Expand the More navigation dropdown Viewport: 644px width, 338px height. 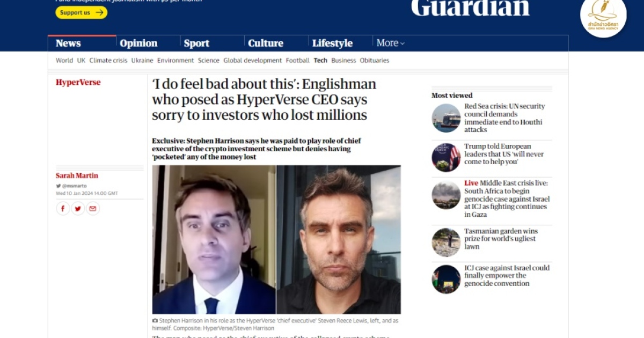click(390, 43)
